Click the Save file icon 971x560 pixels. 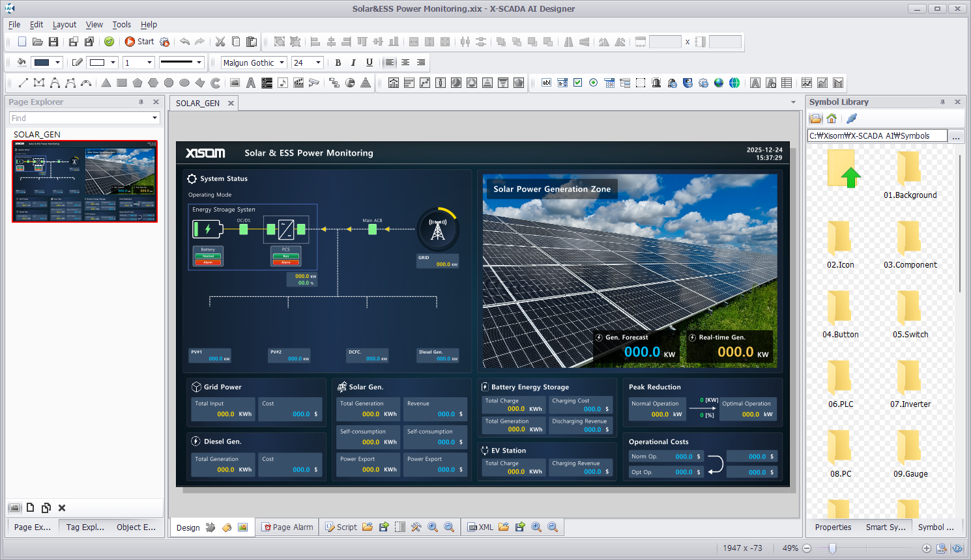[x=53, y=42]
